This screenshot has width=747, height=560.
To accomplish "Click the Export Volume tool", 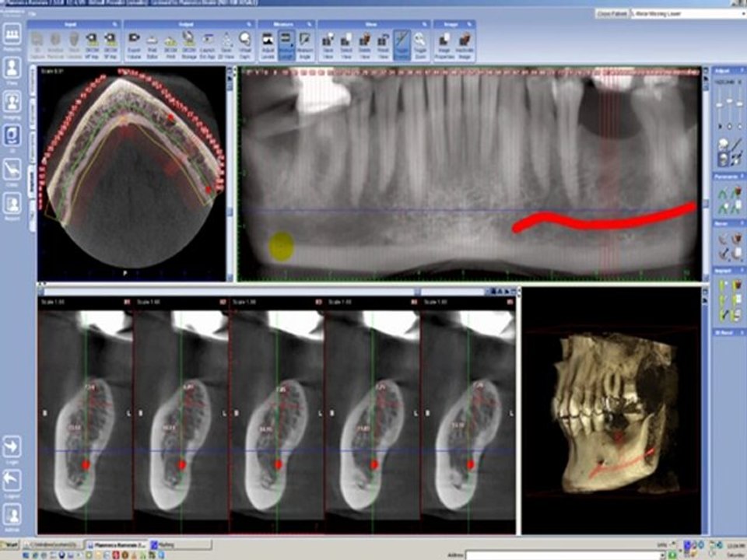I will click(135, 45).
